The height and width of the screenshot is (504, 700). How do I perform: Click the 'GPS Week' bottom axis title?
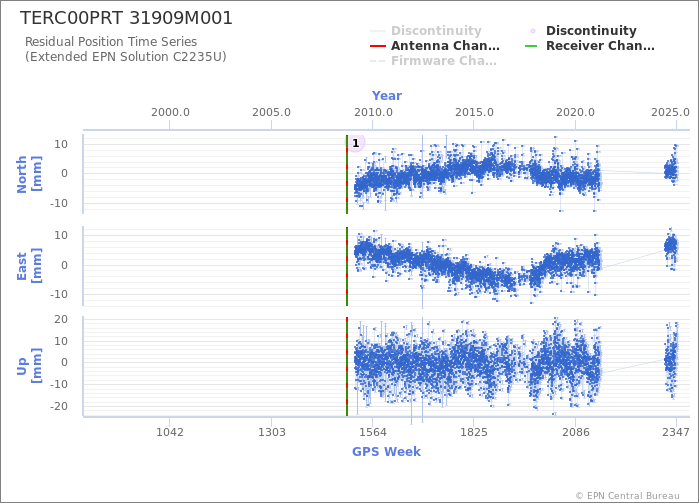tap(387, 451)
